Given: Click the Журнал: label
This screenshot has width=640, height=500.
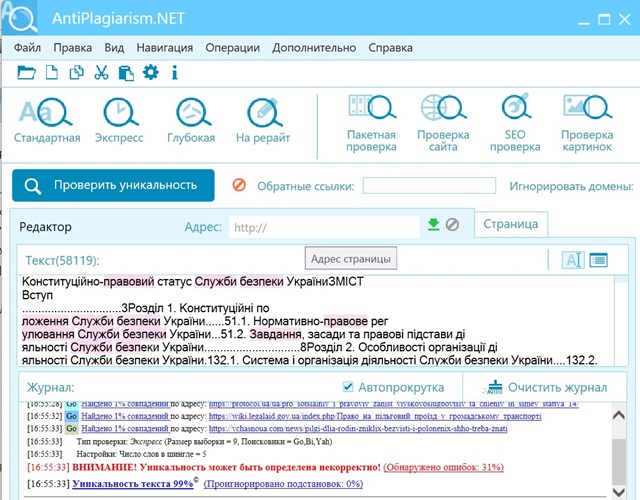Looking at the screenshot, I should pos(51,387).
